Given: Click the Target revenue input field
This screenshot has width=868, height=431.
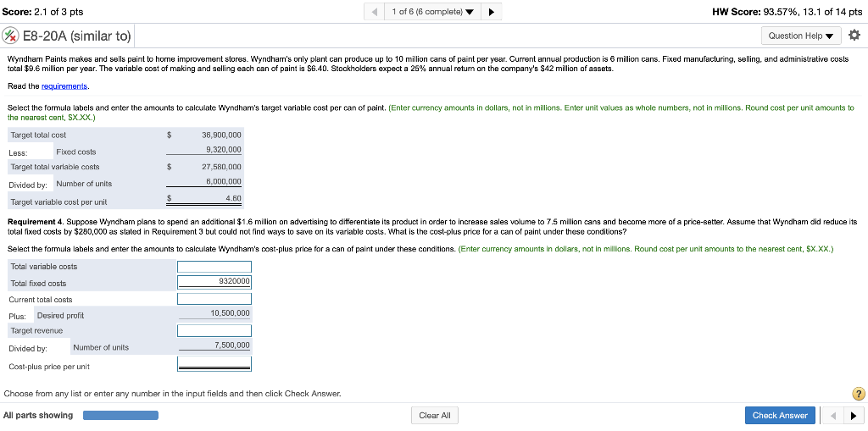Looking at the screenshot, I should click(214, 331).
